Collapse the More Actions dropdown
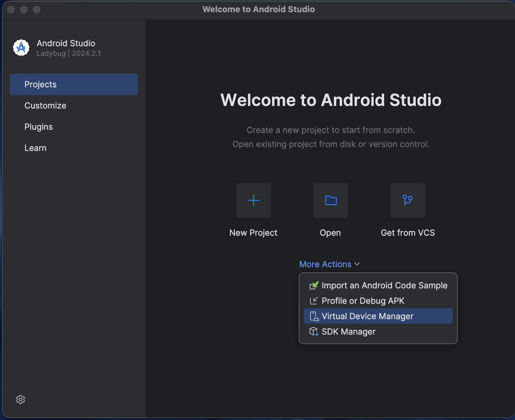The width and height of the screenshot is (515, 420). [x=325, y=264]
